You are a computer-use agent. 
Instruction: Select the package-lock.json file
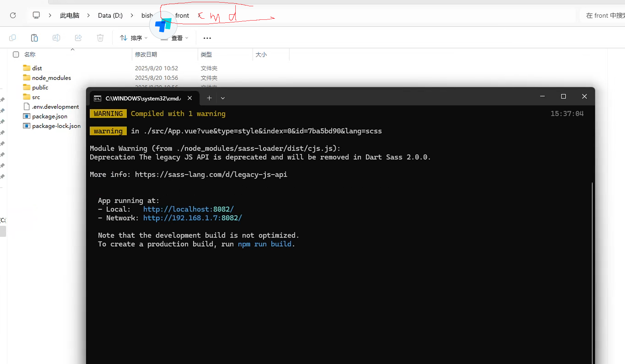pyautogui.click(x=56, y=126)
